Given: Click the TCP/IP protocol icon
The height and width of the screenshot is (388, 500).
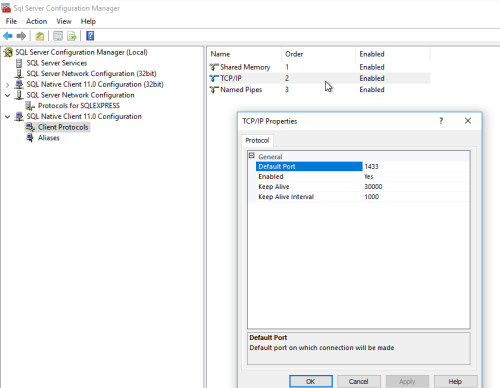Looking at the screenshot, I should click(214, 78).
